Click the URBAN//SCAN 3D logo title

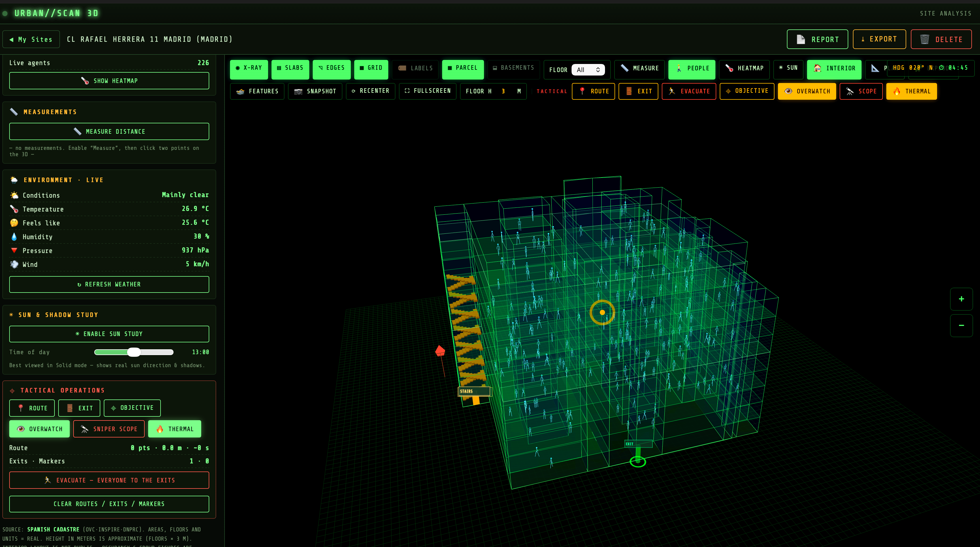tap(56, 13)
